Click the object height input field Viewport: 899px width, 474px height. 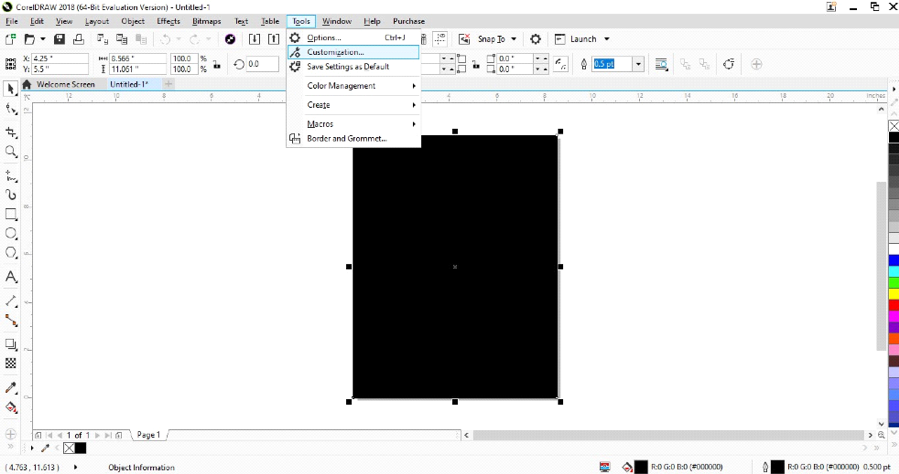(138, 69)
